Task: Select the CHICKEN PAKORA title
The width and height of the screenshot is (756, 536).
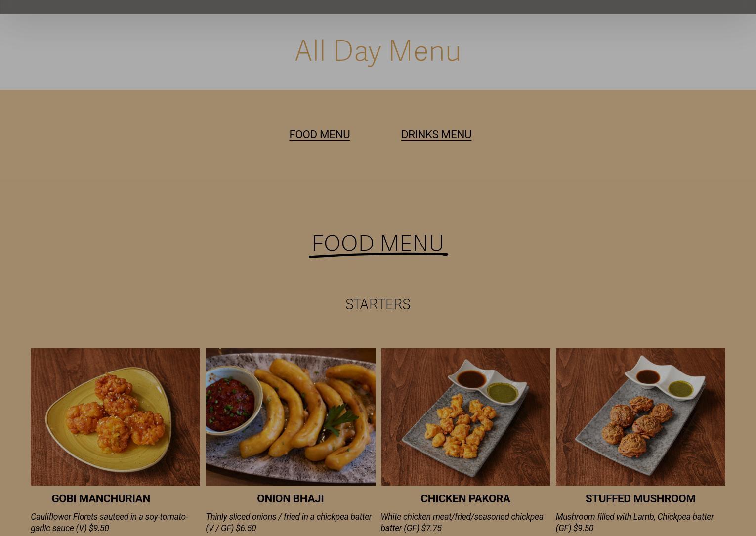Action: (465, 498)
